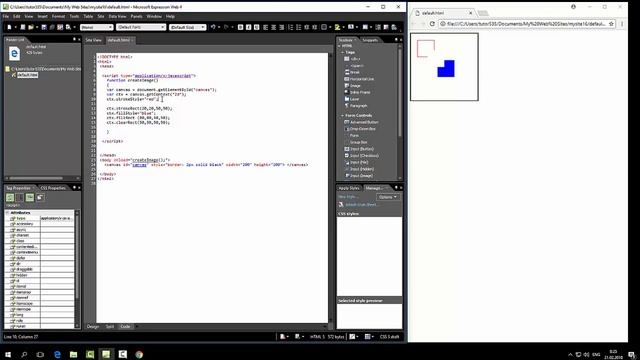Open the (Default Size) dropdown

coord(187,27)
